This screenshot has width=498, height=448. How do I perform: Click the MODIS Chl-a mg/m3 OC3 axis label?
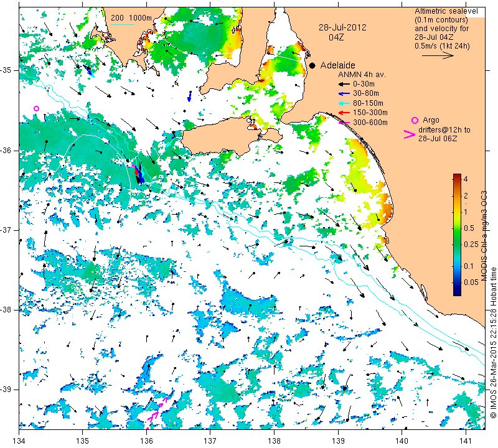[x=484, y=236]
